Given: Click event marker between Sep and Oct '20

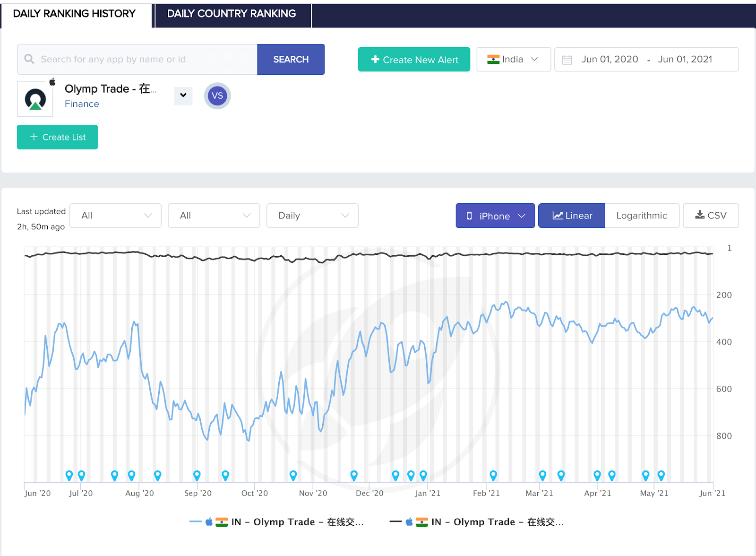Looking at the screenshot, I should click(x=225, y=475).
